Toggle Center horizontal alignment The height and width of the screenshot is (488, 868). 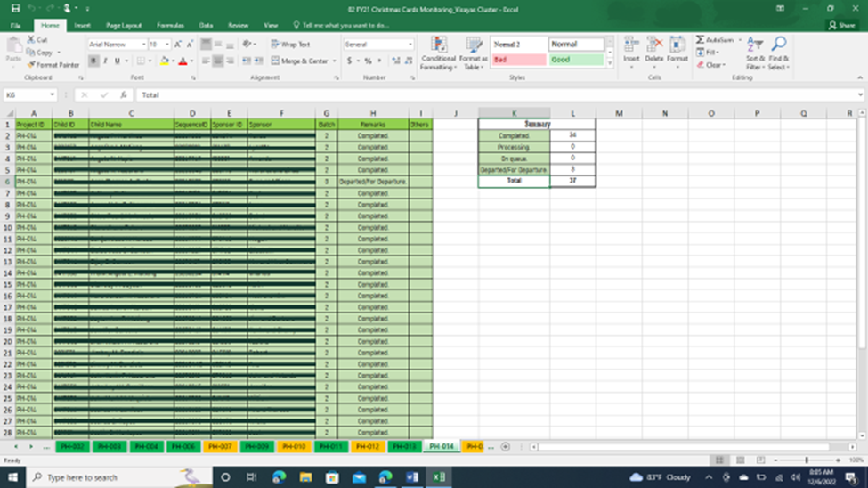[217, 61]
